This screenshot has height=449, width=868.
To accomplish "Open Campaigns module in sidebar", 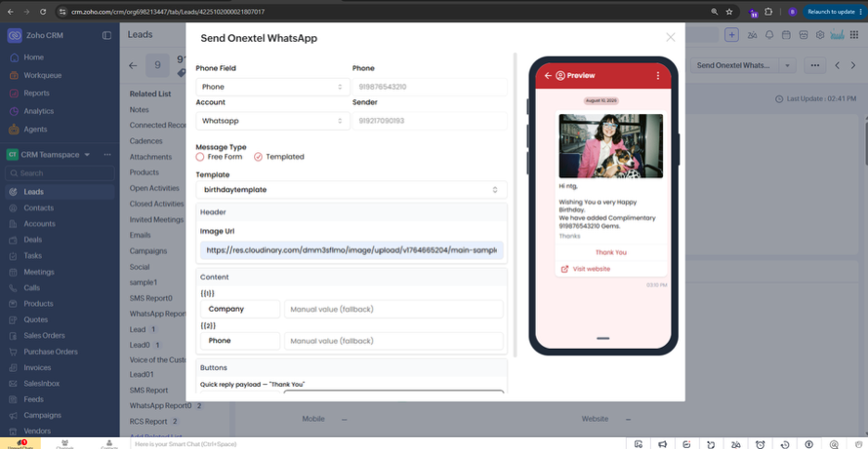I will 42,416.
